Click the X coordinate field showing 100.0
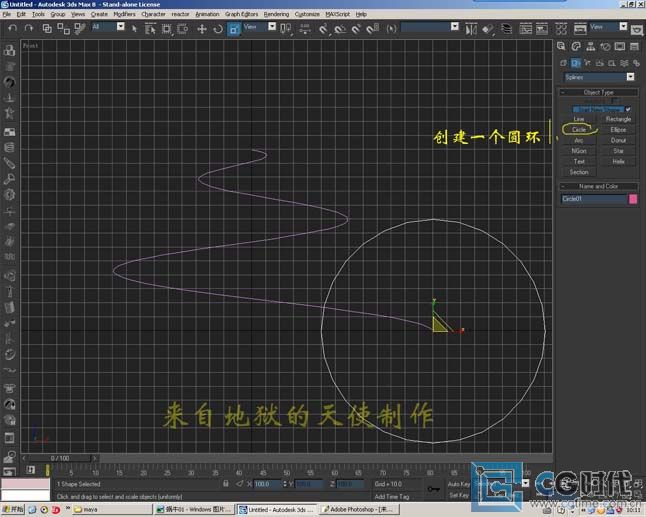Viewport: 646px width, 517px height. pyautogui.click(x=268, y=484)
